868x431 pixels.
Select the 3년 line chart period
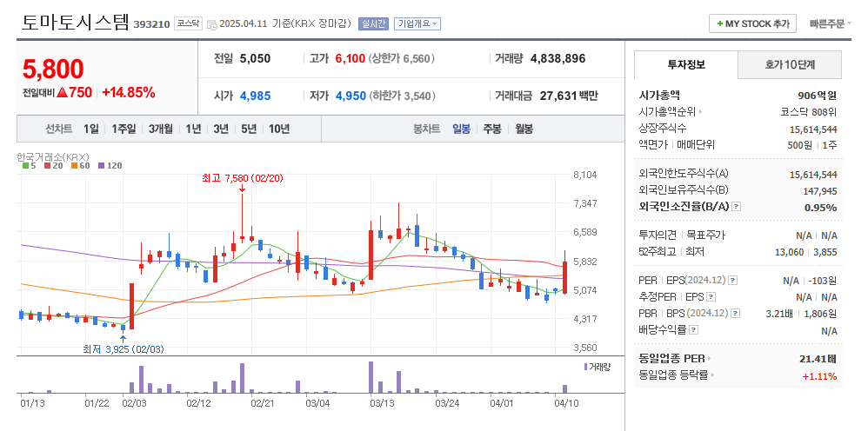[x=221, y=129]
